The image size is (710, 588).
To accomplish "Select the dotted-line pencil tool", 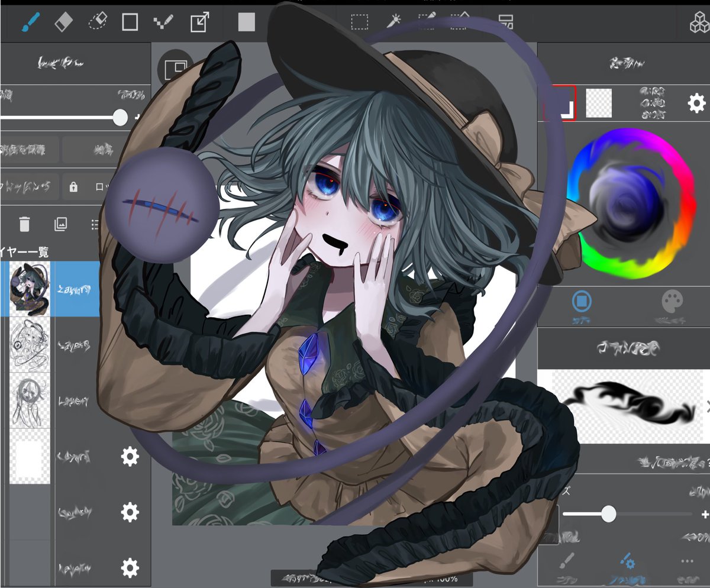I will click(163, 22).
